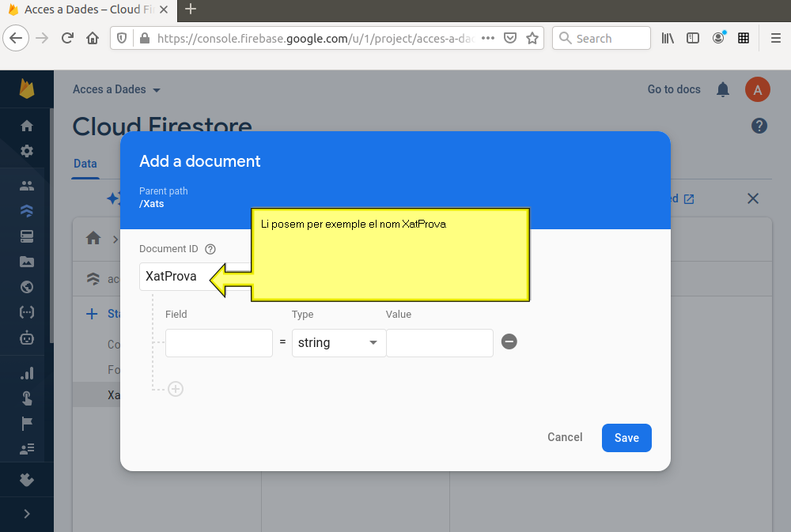
Task: Open page actions three-dots in URL bar
Action: point(488,38)
